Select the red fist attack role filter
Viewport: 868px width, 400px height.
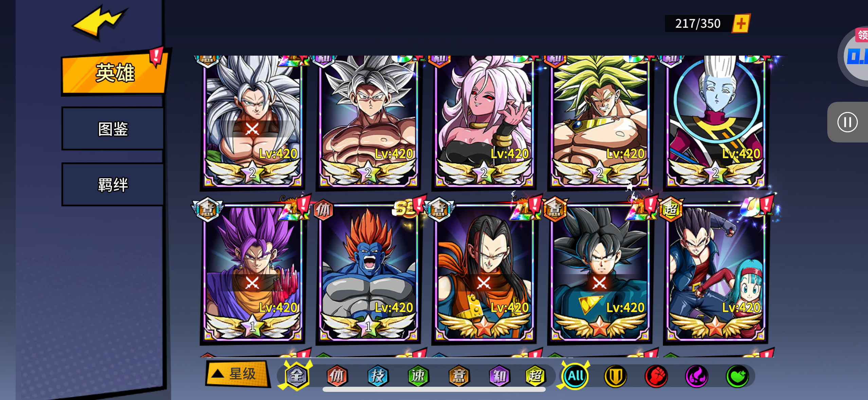coord(656,376)
